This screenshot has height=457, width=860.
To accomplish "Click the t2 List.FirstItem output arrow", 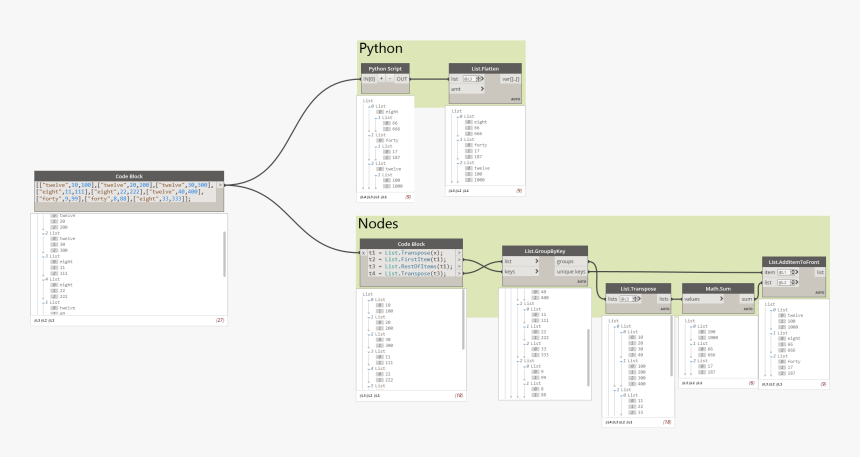I will tap(459, 259).
